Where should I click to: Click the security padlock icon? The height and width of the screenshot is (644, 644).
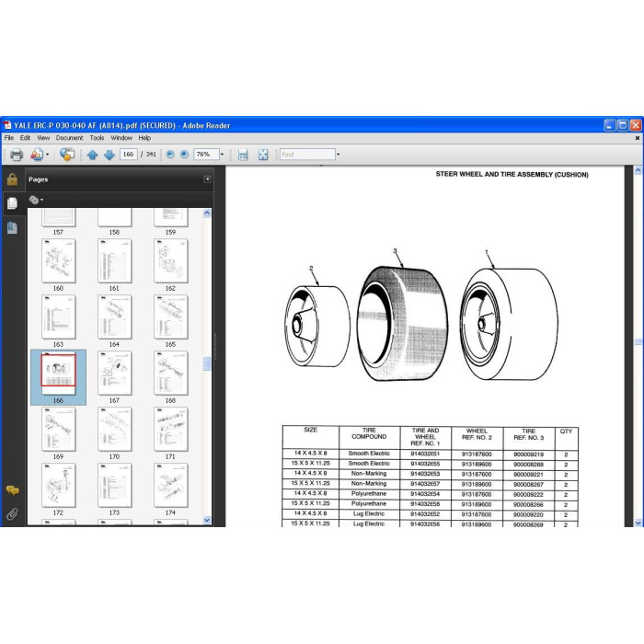click(x=12, y=179)
